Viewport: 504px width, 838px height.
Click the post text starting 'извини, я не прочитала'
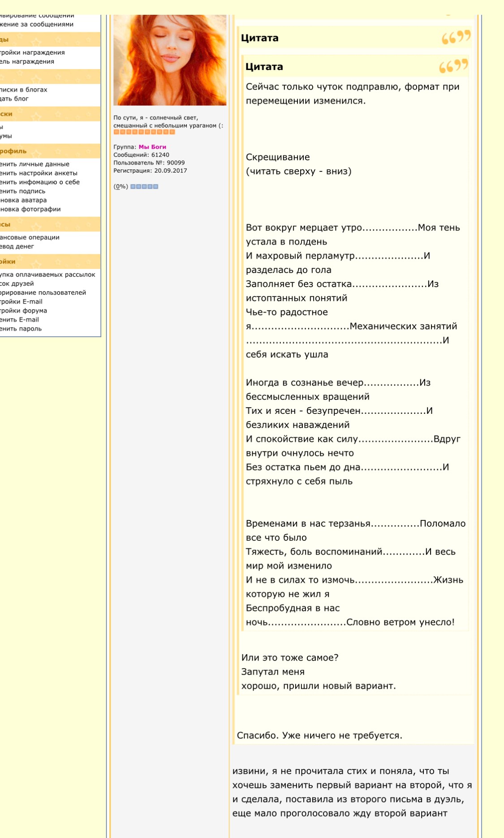[352, 792]
